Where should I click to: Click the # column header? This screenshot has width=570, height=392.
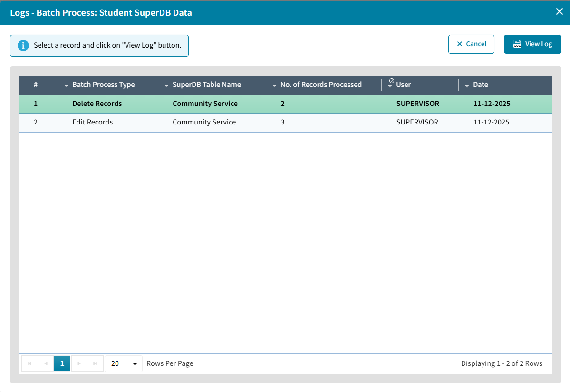[36, 85]
